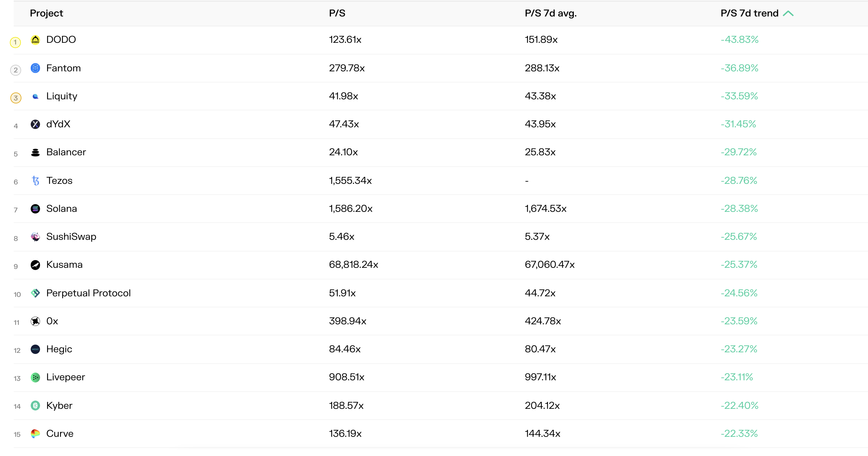Click the dYdX logo icon

(35, 124)
